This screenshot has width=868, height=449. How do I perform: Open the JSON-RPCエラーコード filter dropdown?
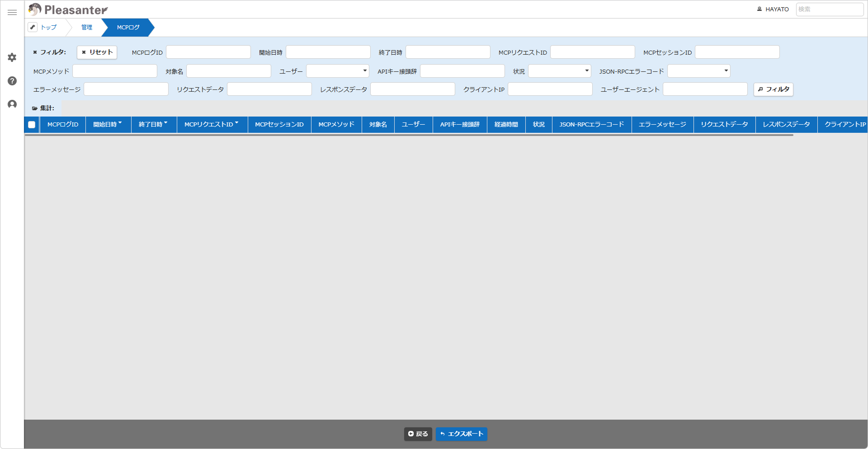(699, 71)
